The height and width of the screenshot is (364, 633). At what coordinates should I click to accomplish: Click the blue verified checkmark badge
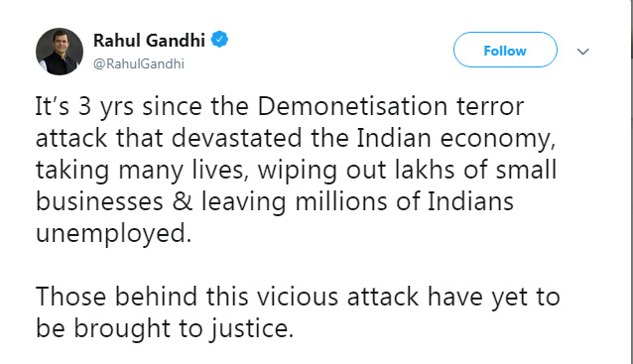pyautogui.click(x=219, y=39)
